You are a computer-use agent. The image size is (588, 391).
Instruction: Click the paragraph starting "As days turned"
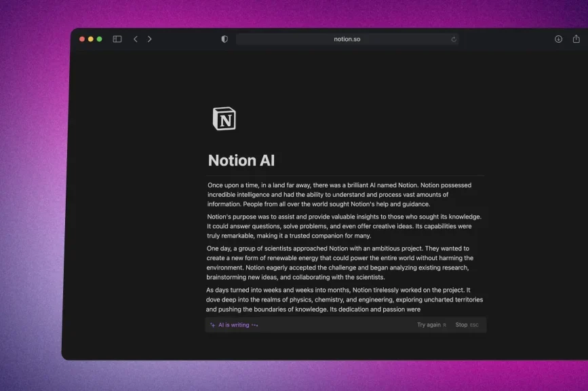point(345,299)
